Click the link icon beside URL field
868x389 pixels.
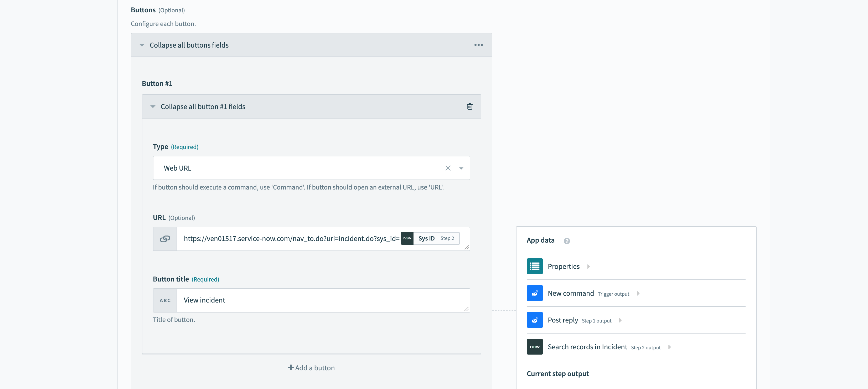165,239
